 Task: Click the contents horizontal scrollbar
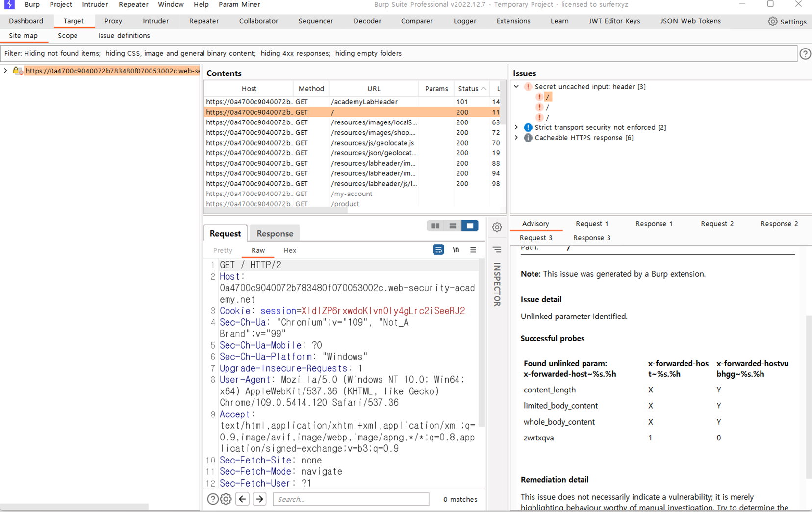click(276, 211)
